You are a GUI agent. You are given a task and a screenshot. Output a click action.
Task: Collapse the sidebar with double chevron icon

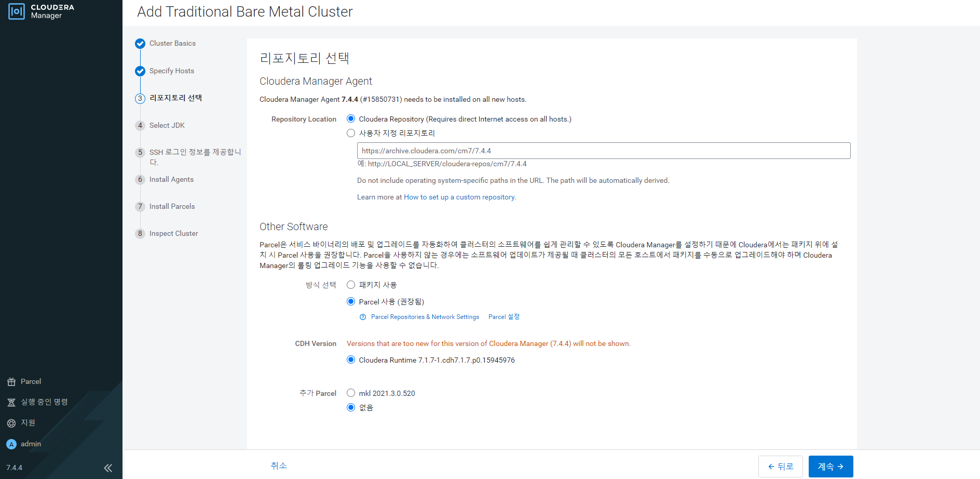tap(108, 468)
